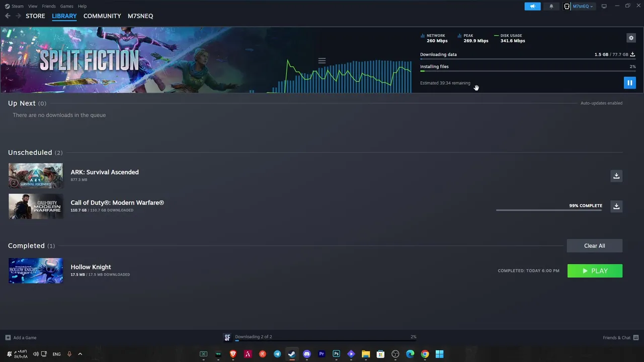Click the Split Fiction banner title
This screenshot has width=644, height=362.
[89, 61]
